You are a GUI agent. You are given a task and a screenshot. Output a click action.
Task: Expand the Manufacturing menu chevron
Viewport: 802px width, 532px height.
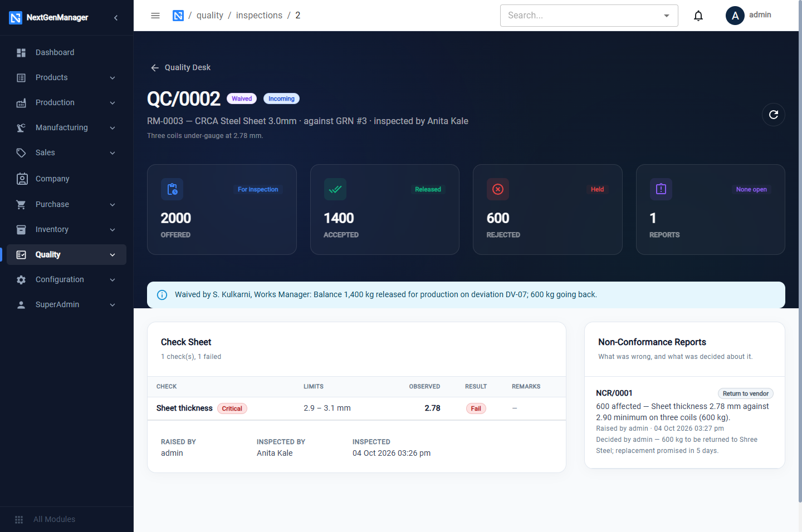click(113, 128)
